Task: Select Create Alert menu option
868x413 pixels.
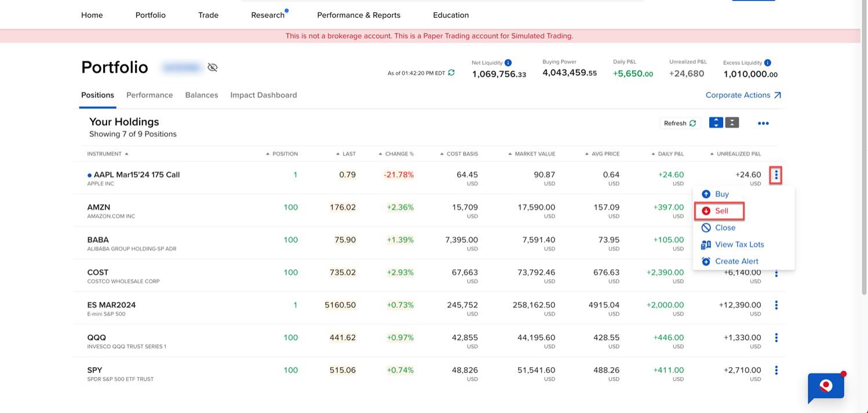Action: 730,262
